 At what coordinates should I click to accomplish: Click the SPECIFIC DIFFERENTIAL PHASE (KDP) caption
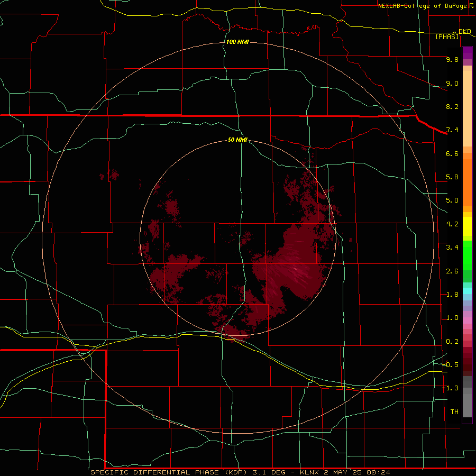(x=169, y=472)
